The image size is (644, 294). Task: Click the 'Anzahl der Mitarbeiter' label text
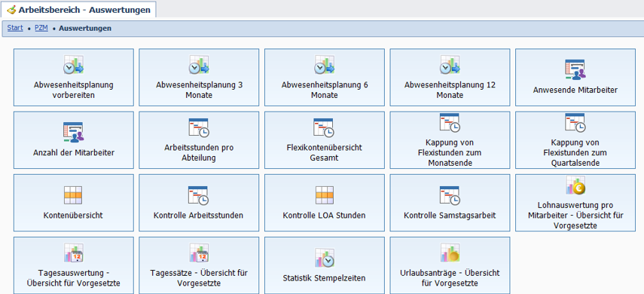(x=74, y=152)
